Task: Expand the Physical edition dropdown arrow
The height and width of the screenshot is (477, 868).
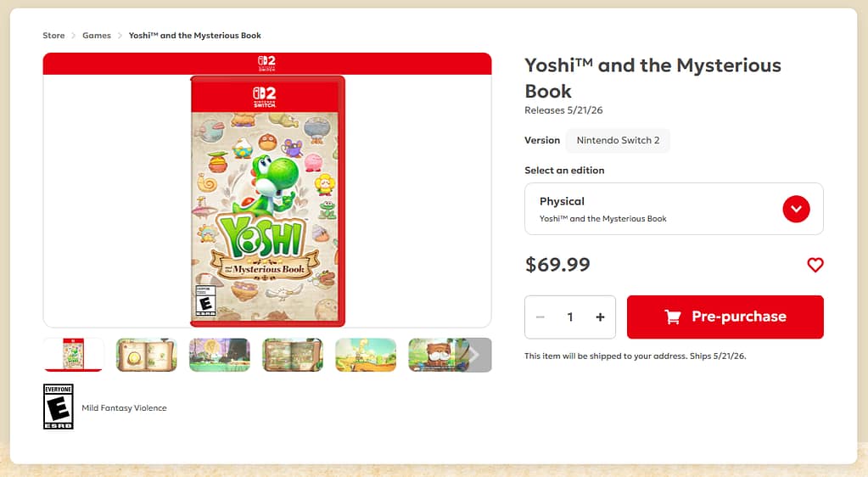Action: [796, 209]
